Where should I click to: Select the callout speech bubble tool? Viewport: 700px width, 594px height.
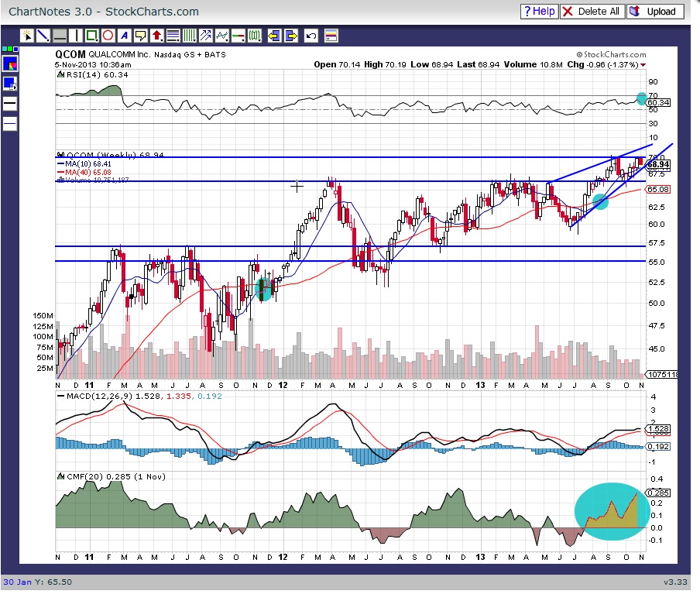pyautogui.click(x=141, y=36)
